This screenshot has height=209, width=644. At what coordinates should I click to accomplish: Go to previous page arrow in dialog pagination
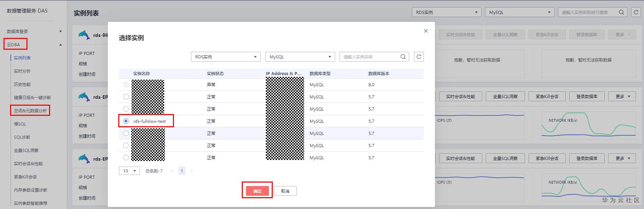click(172, 171)
